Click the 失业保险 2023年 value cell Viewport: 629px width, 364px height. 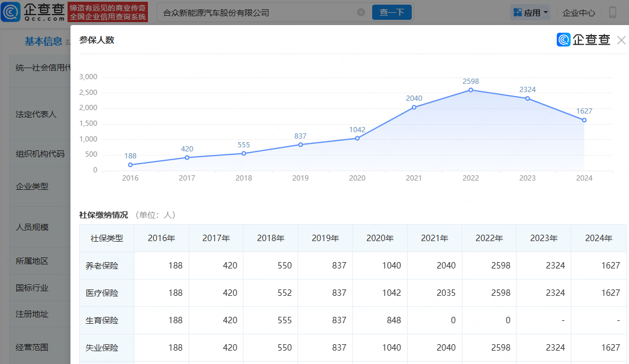click(x=543, y=348)
